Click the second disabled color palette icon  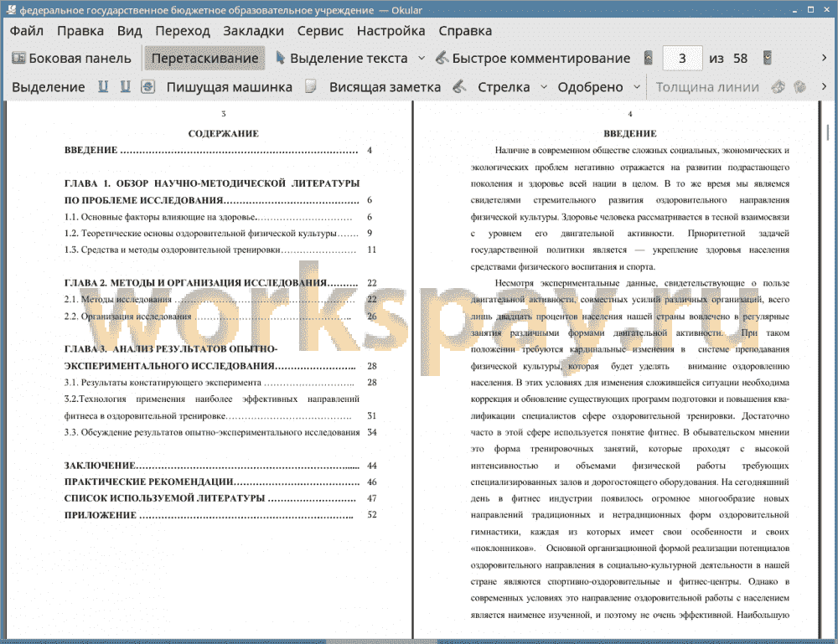799,86
